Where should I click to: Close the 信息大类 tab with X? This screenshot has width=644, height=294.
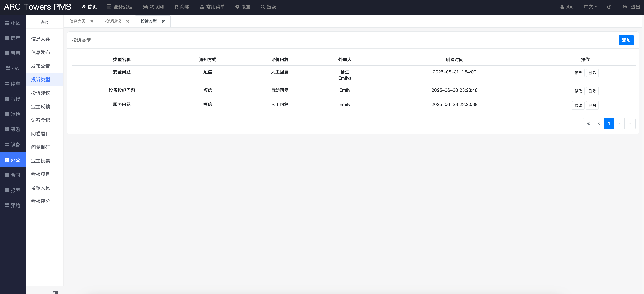tap(92, 21)
